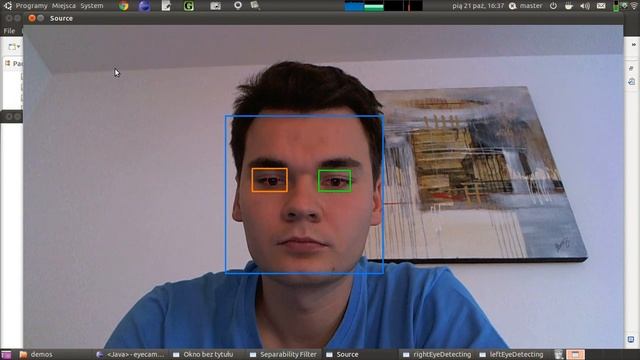Open the mail envelope indicator

[601, 6]
